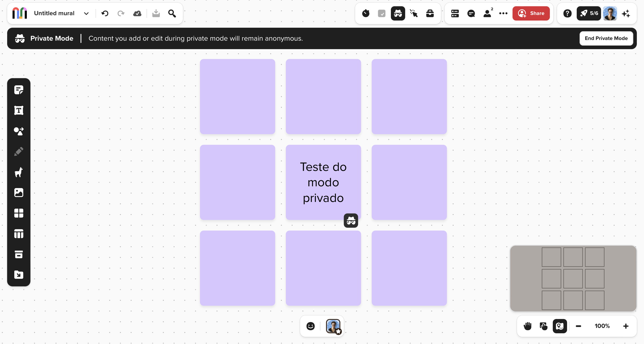
Task: Open the images tool in the sidebar
Action: pyautogui.click(x=19, y=192)
